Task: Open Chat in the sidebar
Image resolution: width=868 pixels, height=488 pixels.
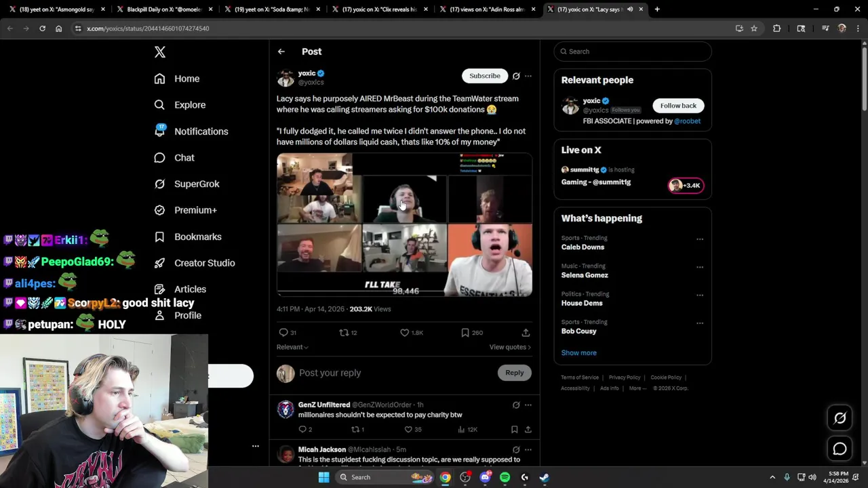Action: point(174,157)
